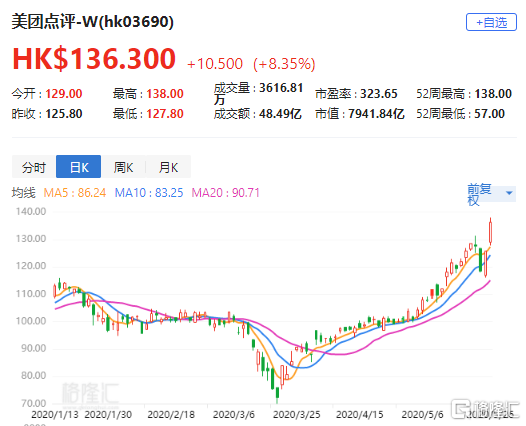Click the 52周最高 value 138.00
526x426 pixels.
(493, 94)
